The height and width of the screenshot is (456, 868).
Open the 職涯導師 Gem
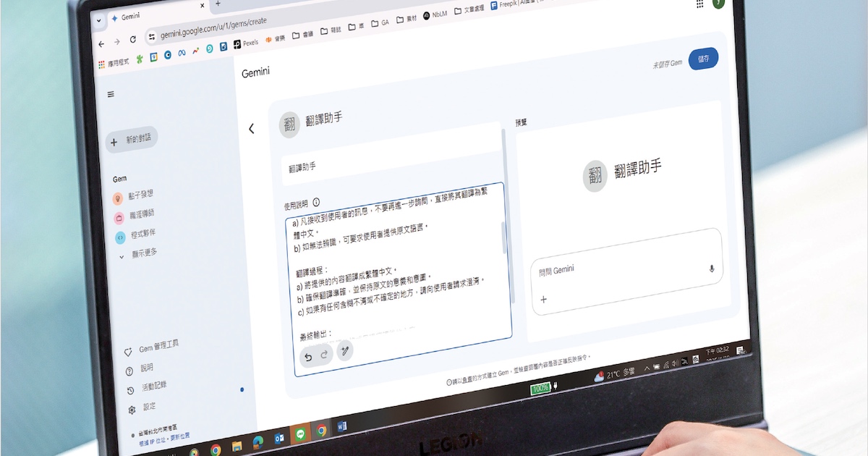(x=134, y=215)
